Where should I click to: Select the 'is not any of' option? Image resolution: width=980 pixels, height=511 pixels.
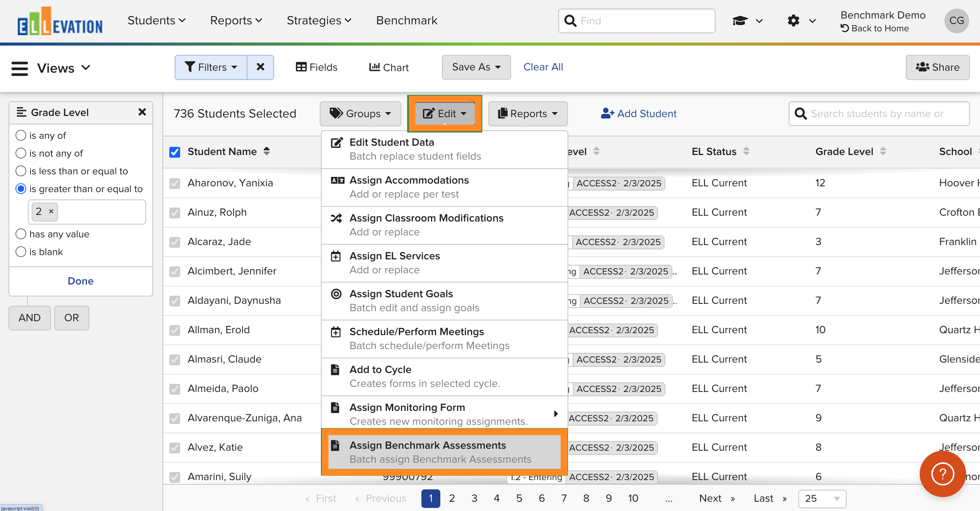[x=21, y=153]
